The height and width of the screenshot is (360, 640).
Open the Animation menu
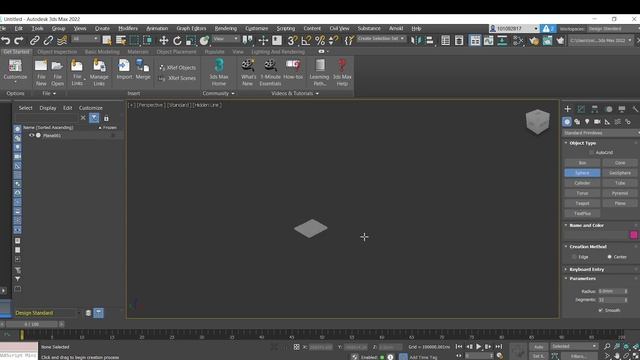click(x=157, y=28)
